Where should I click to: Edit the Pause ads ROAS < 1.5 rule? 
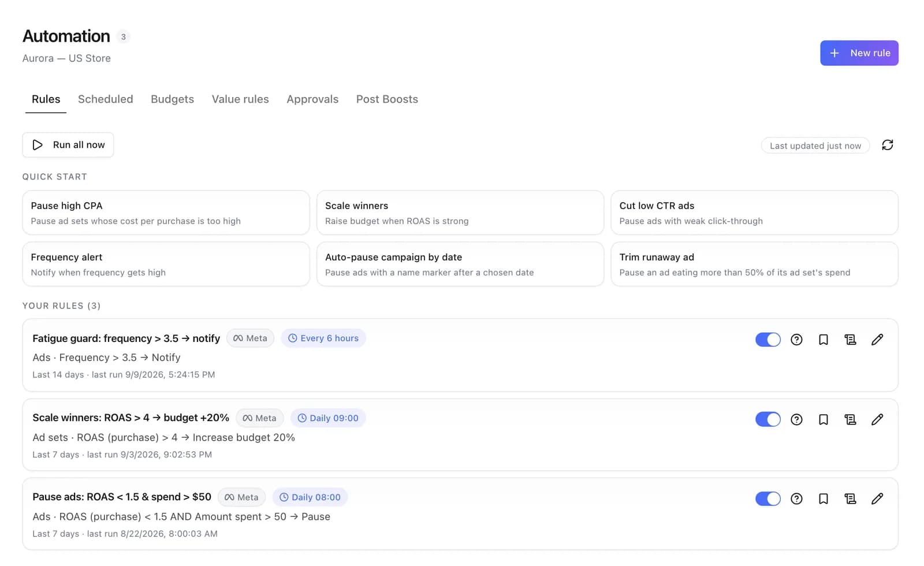click(877, 498)
